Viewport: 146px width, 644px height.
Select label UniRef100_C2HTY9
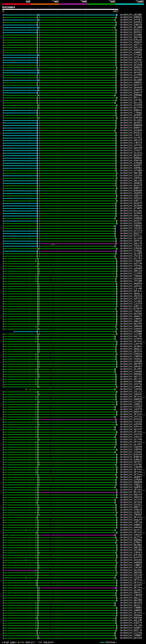coord(131,344)
